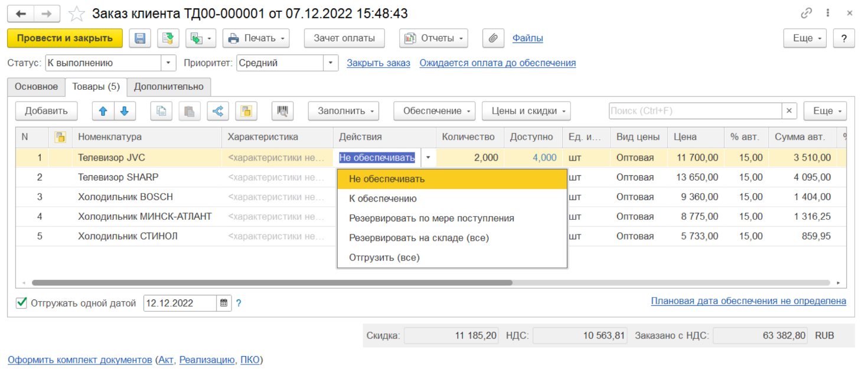Open calendar picker for shipment date

click(224, 304)
